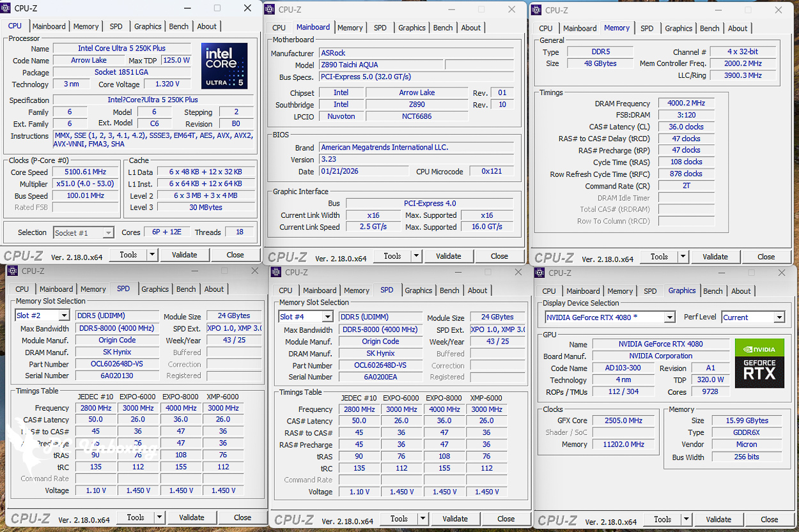Viewport: 799px width, 532px height.
Task: Switch to Bench tab in the Graphics window
Action: point(713,291)
